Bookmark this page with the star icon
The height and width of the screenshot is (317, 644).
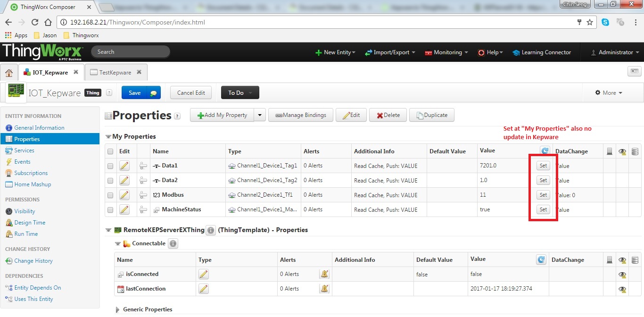click(x=590, y=22)
